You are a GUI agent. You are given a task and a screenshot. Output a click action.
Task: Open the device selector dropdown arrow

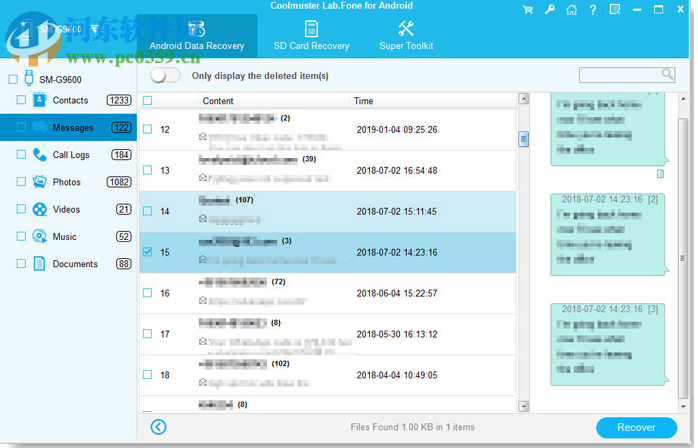(x=94, y=29)
